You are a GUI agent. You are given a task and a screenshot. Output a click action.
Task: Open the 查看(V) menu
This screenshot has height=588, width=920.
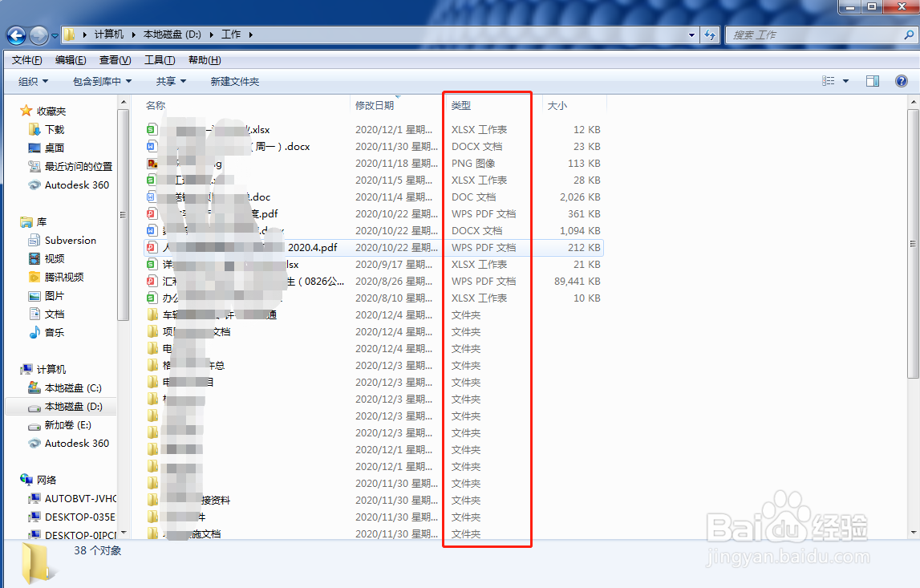115,60
